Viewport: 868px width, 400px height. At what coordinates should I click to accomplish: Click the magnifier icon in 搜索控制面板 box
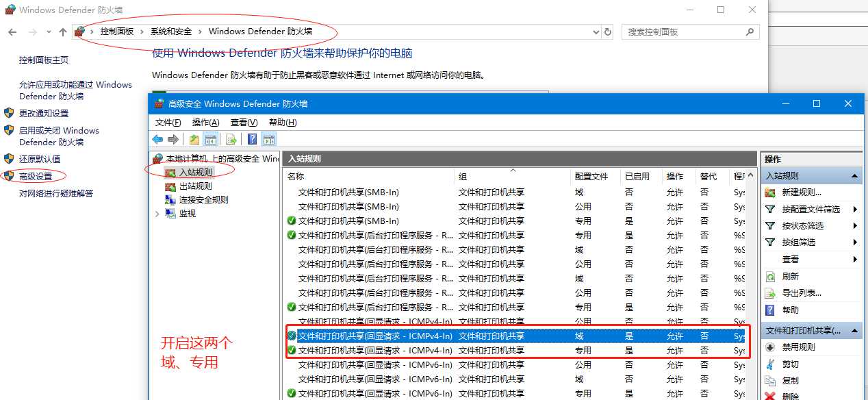click(x=750, y=32)
